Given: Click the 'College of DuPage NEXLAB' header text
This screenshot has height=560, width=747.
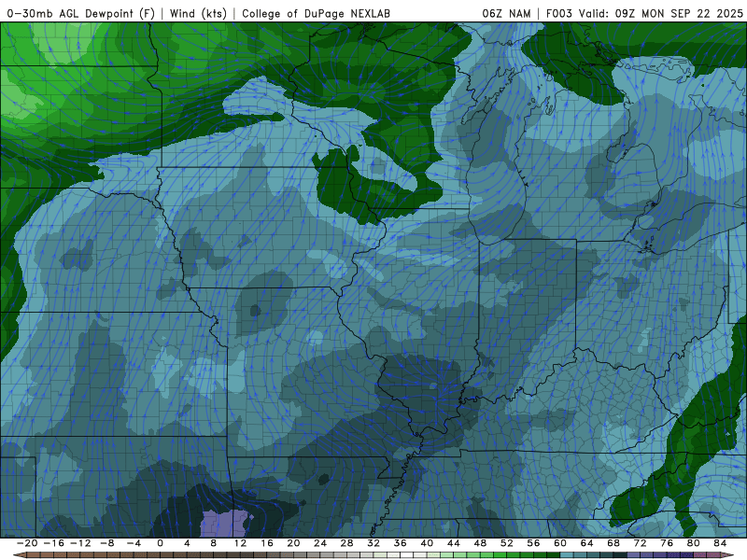Looking at the screenshot, I should pos(316,13).
